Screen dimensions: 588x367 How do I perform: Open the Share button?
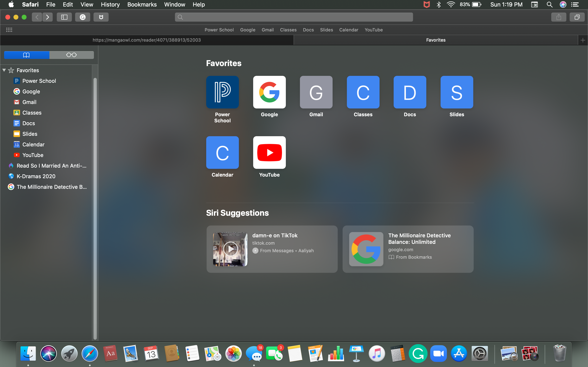tap(559, 17)
